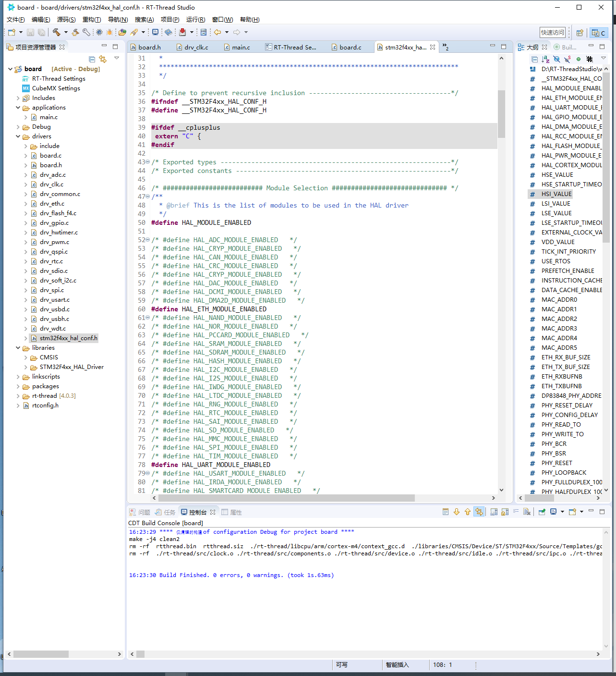Click the gear settings toolbar icon
Screen dimensions: 616x676
[x=99, y=32]
